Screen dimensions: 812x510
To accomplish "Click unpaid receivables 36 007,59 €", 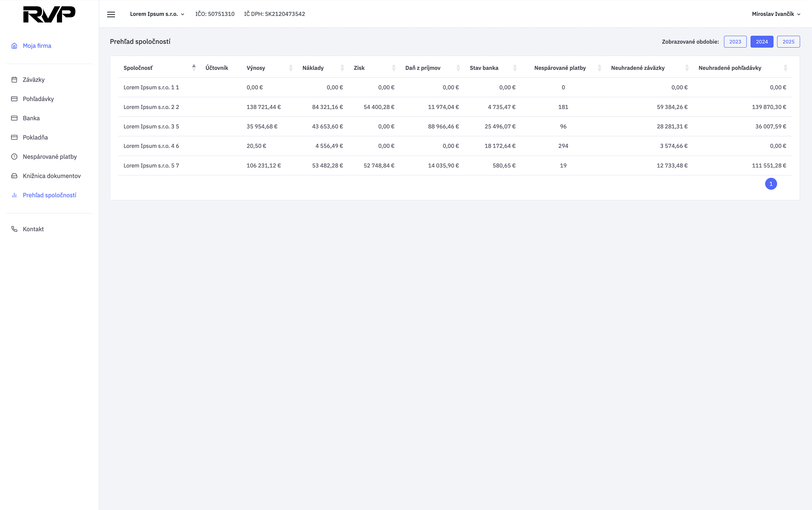I will tap(770, 127).
